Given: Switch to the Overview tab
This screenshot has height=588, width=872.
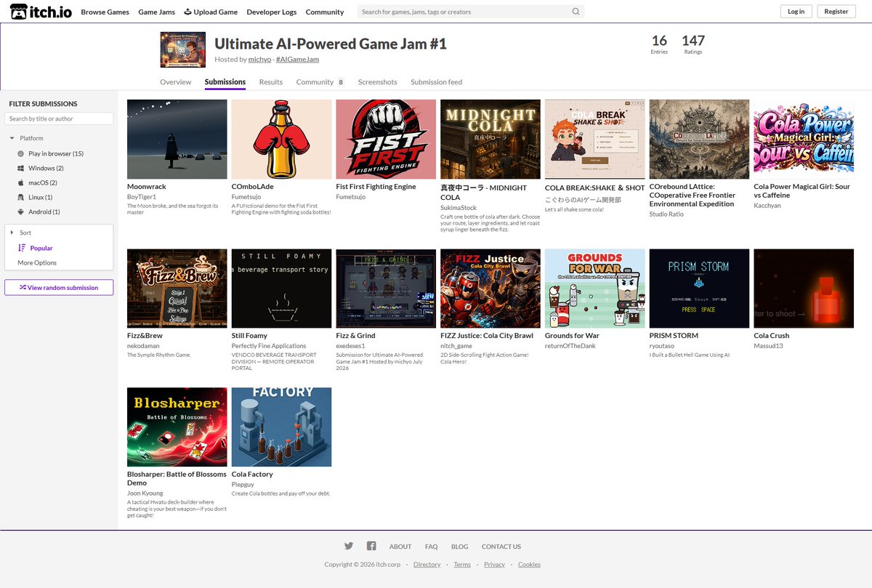Looking at the screenshot, I should click(176, 82).
